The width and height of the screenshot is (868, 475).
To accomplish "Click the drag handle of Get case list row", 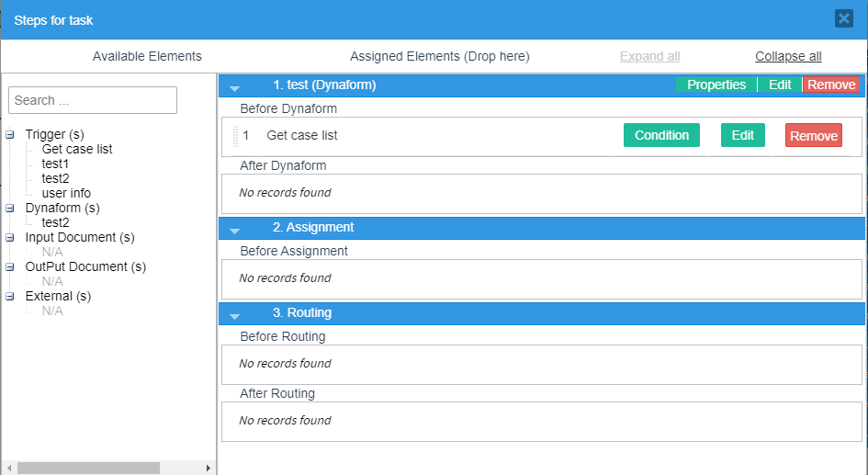I will pos(235,136).
